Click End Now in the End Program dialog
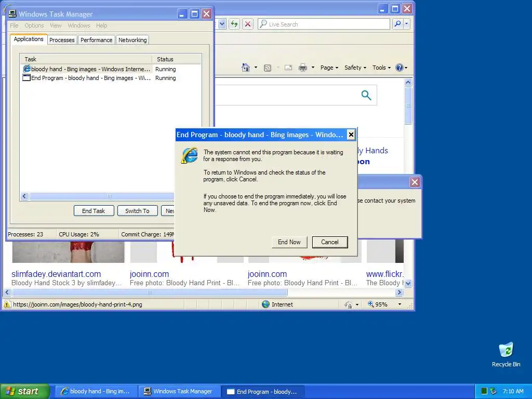 (x=289, y=242)
